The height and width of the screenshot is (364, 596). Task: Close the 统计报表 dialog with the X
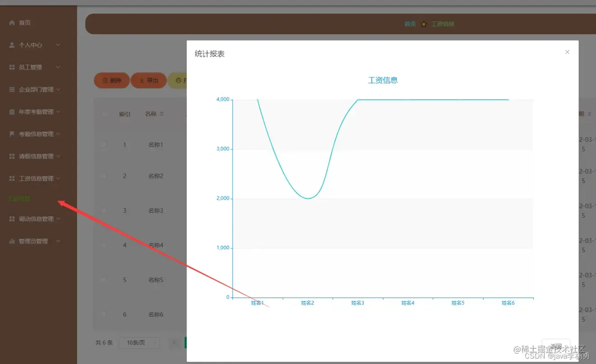coord(567,52)
